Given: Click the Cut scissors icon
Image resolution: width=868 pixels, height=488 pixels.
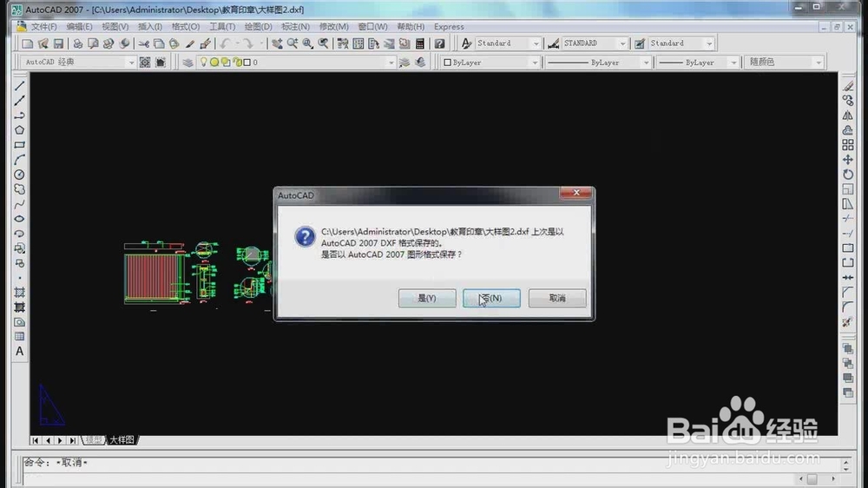Looking at the screenshot, I should pyautogui.click(x=144, y=43).
